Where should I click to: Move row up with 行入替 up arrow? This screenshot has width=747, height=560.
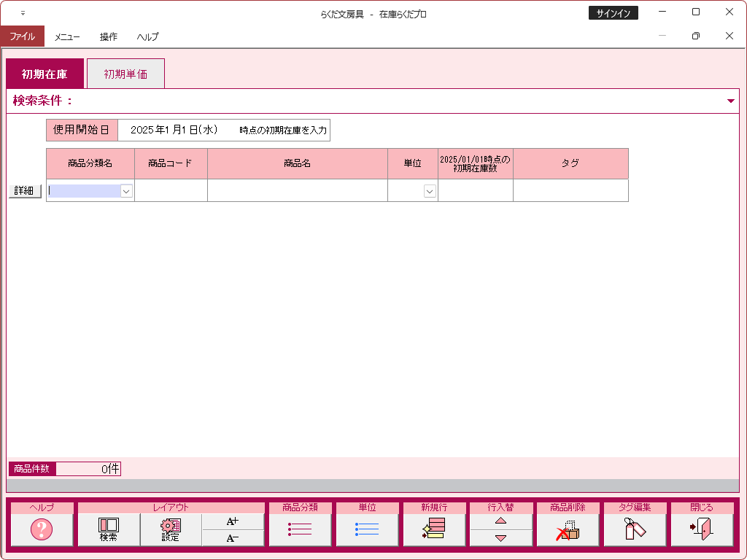pos(500,521)
